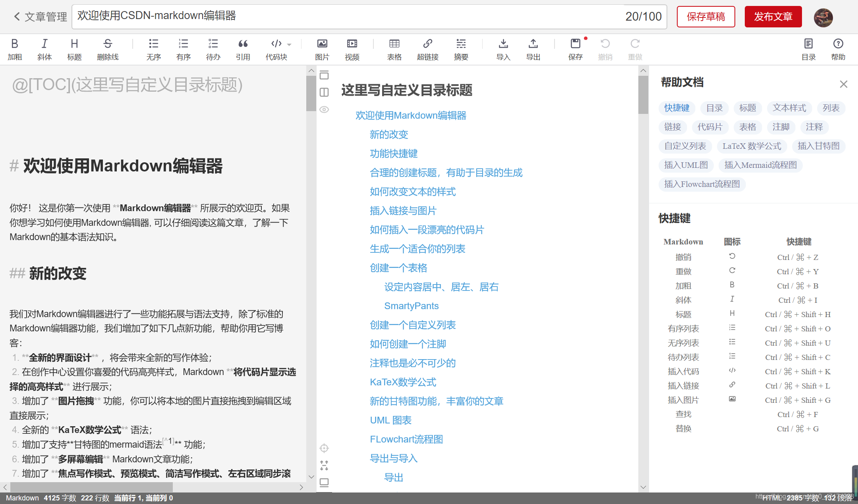
Task: Click the article title input field
Action: [x=369, y=17]
